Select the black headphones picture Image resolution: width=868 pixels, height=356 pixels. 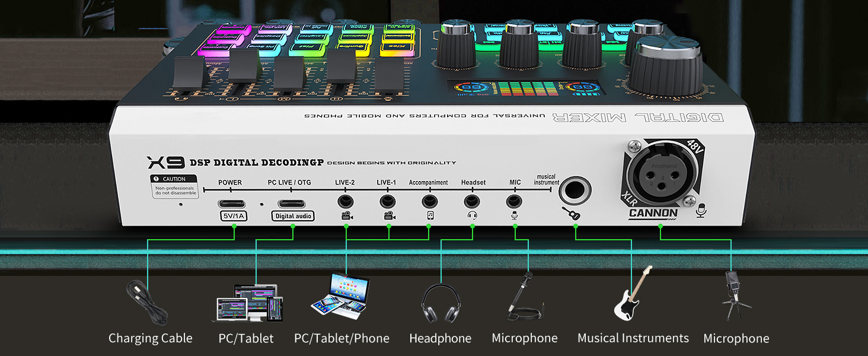pyautogui.click(x=441, y=304)
